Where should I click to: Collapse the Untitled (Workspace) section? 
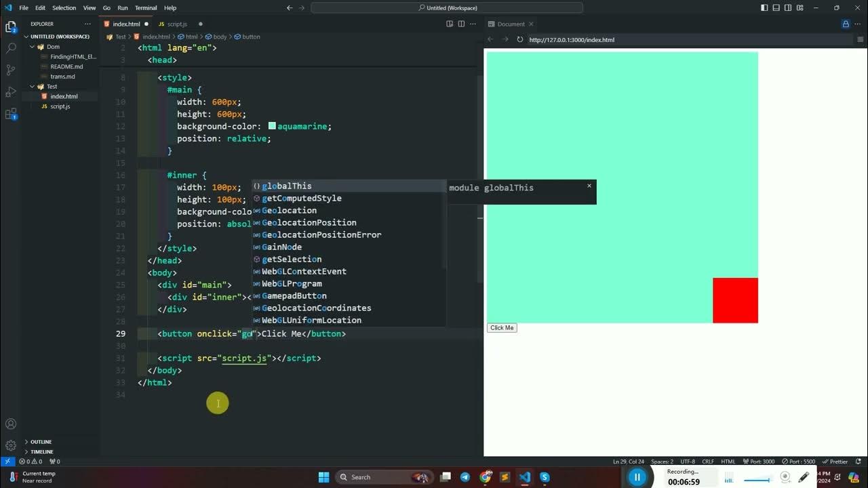tap(60, 37)
